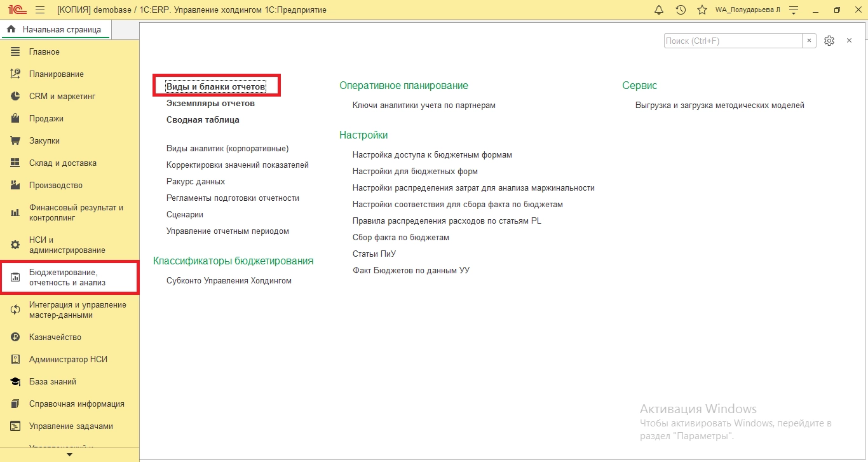
Task: Open Статьи ПиУ link
Action: point(374,254)
